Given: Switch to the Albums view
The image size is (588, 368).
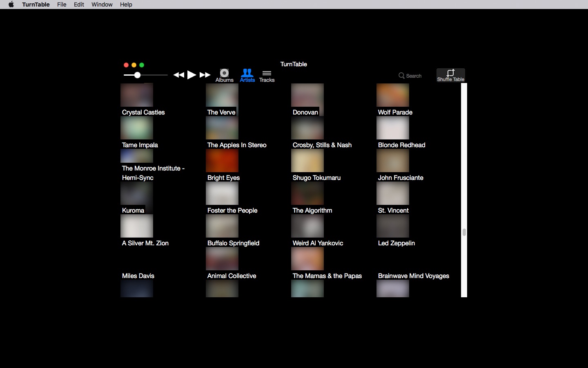Looking at the screenshot, I should [x=224, y=76].
